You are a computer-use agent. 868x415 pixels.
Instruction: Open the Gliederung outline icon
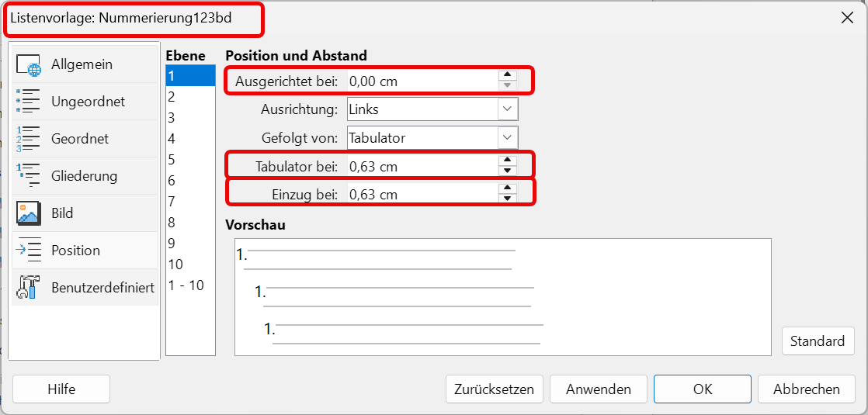(x=28, y=176)
